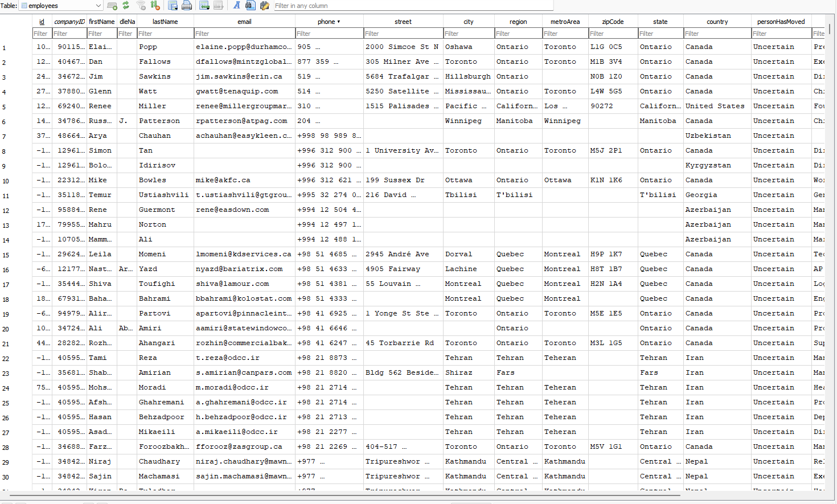
Task: Click the phone column header sort arrow
Action: 339,22
